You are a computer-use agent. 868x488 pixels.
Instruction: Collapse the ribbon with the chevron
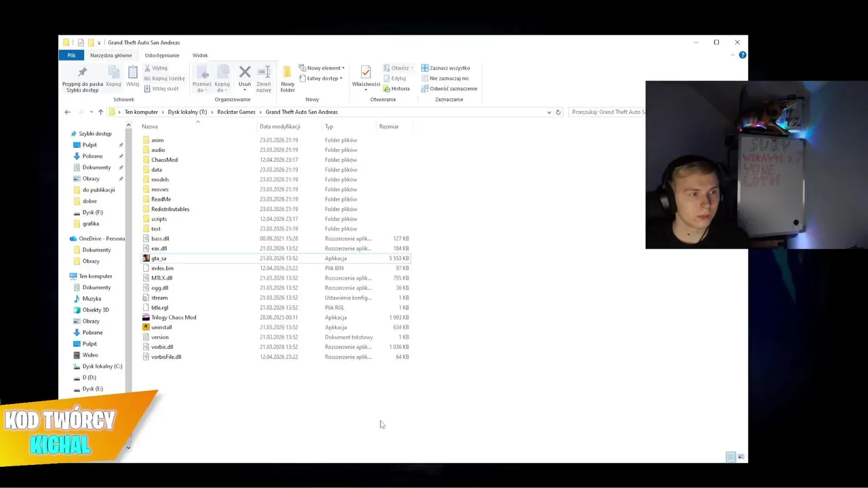click(x=733, y=55)
